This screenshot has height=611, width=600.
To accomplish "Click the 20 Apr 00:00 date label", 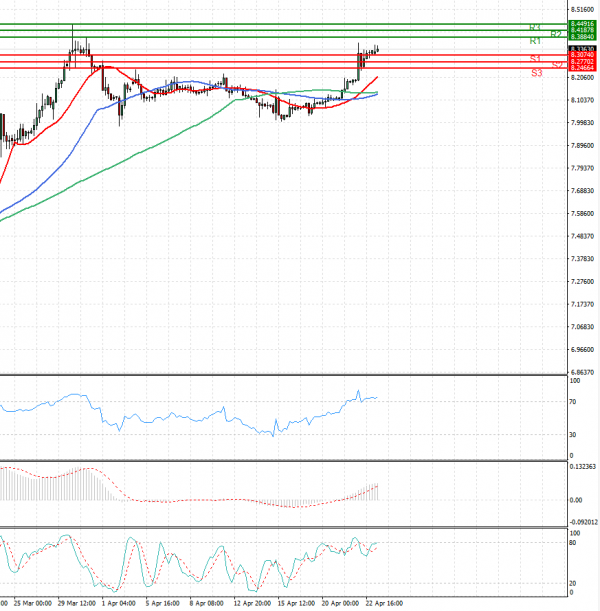I will point(341,603).
